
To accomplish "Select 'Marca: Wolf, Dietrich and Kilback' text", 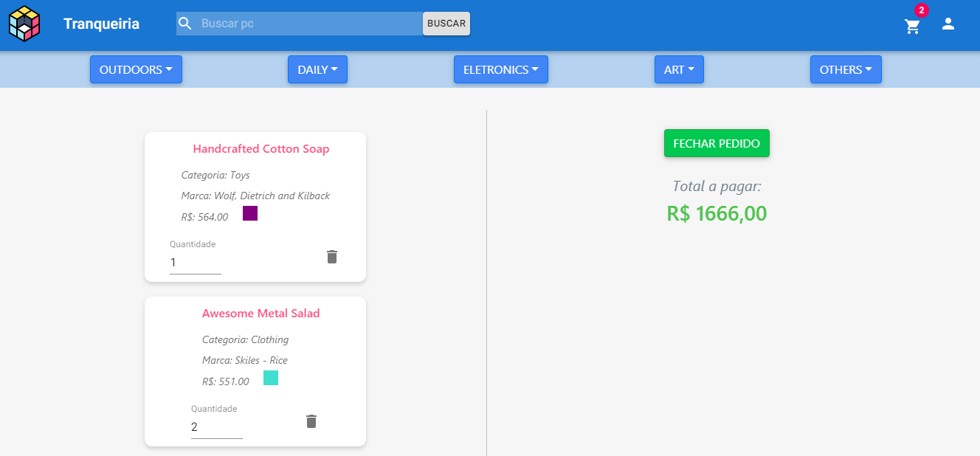I will 256,196.
